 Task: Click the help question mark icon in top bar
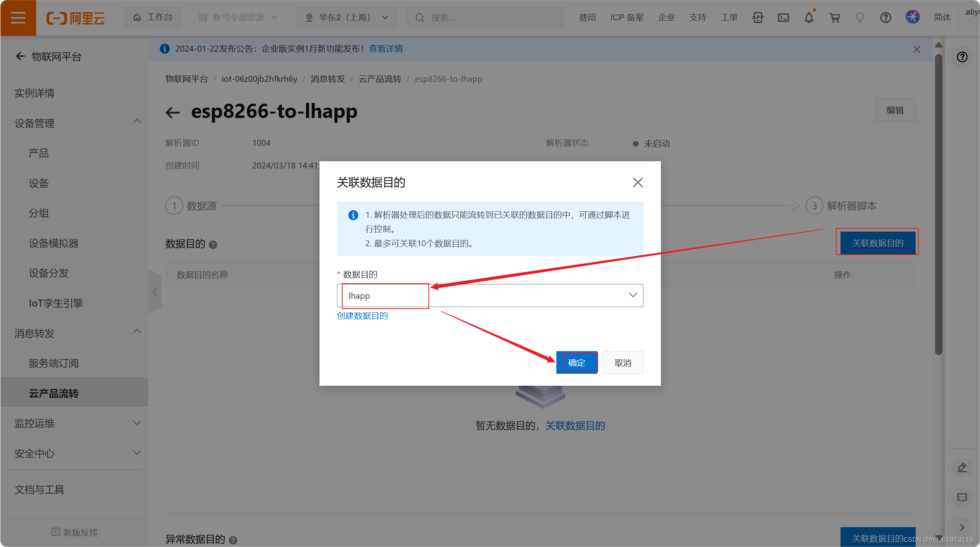coord(885,17)
